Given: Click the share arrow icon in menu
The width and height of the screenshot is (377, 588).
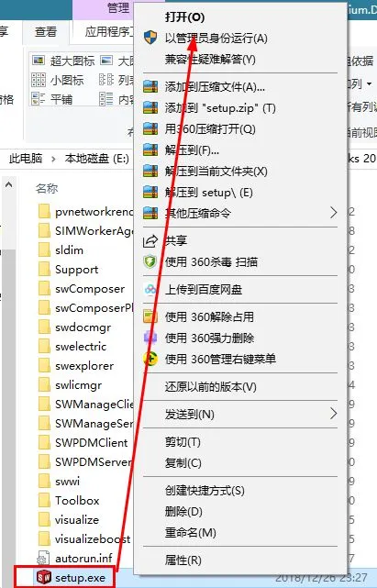Looking at the screenshot, I should click(x=150, y=240).
